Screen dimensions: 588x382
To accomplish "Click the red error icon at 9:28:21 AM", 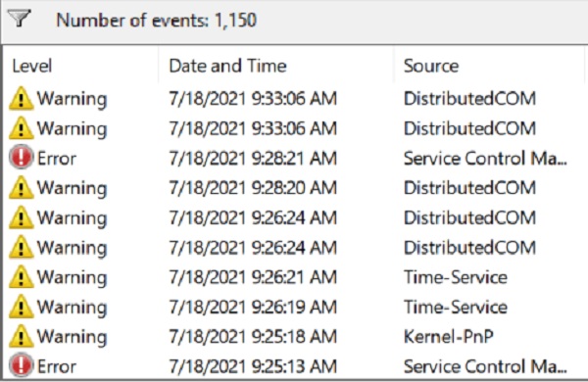I will (21, 157).
